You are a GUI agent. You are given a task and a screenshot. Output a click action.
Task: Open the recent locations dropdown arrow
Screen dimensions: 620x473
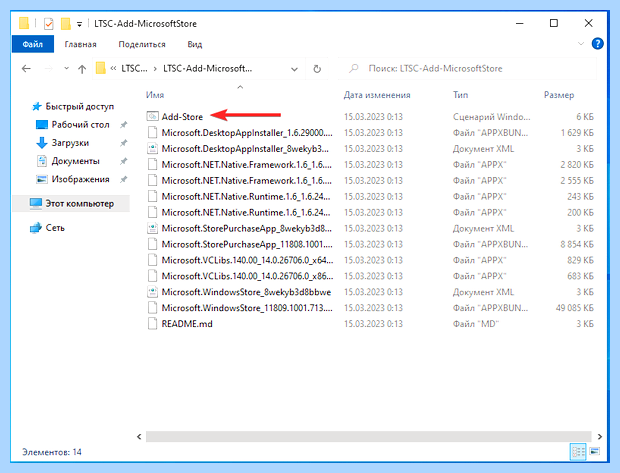[x=66, y=69]
